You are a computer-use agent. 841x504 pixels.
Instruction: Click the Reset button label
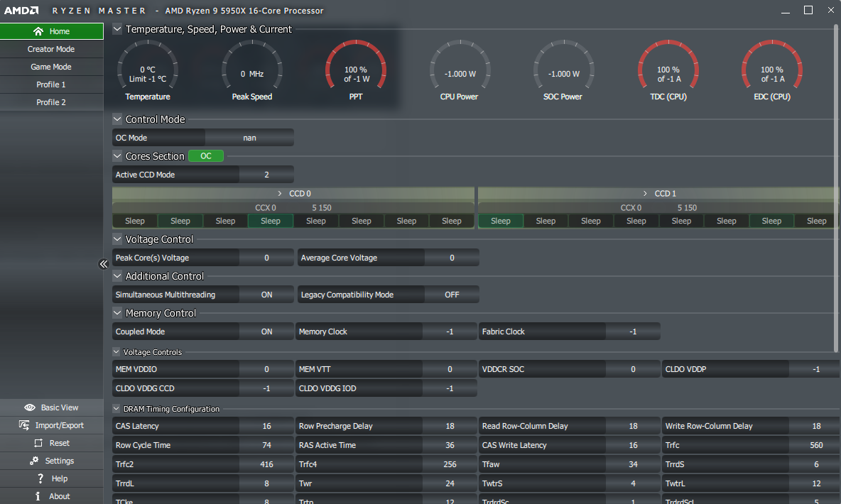(x=60, y=443)
